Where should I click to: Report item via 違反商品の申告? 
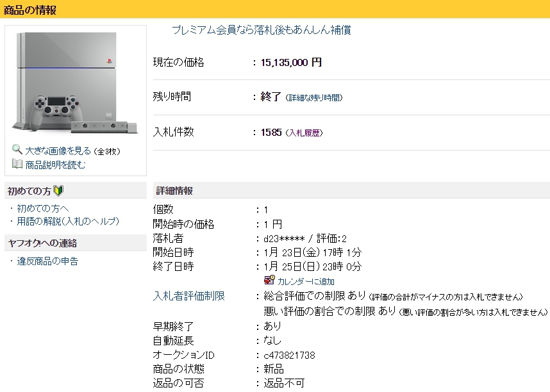(47, 261)
